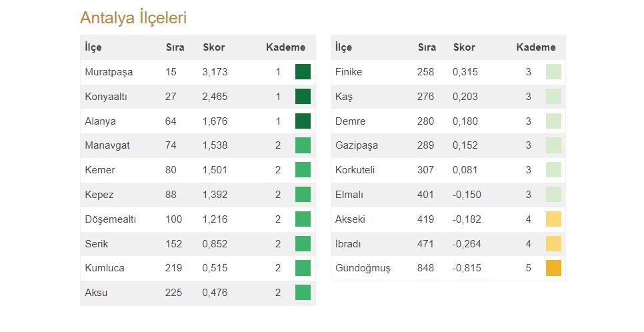Viewport: 644px width, 332px height.
Task: Sort left table by Skor header
Action: pyautogui.click(x=214, y=47)
